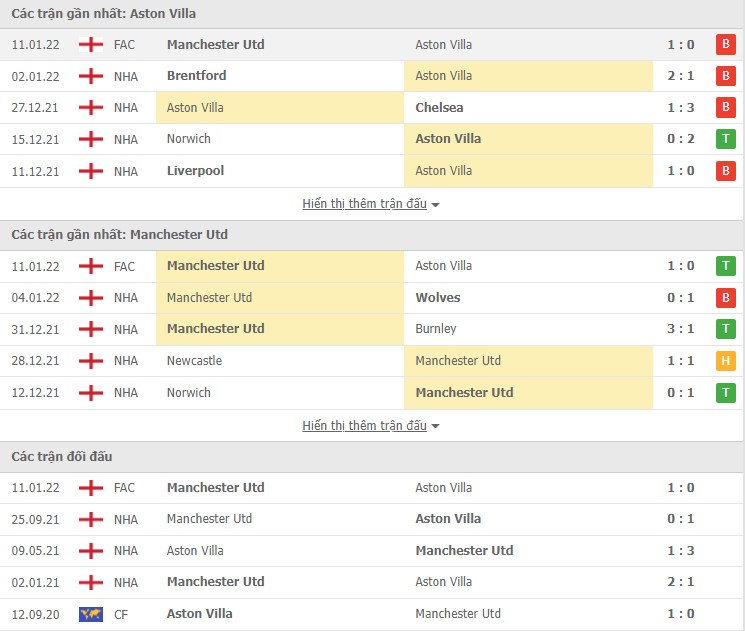
Task: Open 'Các trận gần nhất: Aston Villa' section header
Action: click(104, 14)
